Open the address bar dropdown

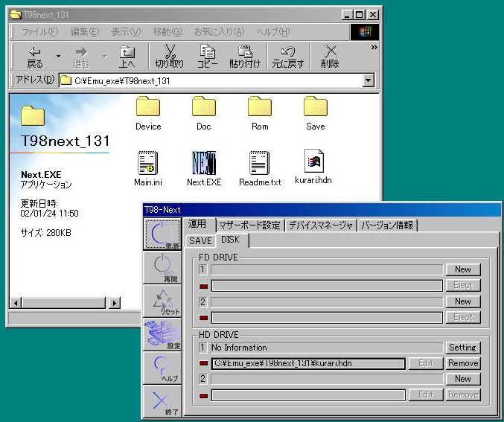click(369, 80)
